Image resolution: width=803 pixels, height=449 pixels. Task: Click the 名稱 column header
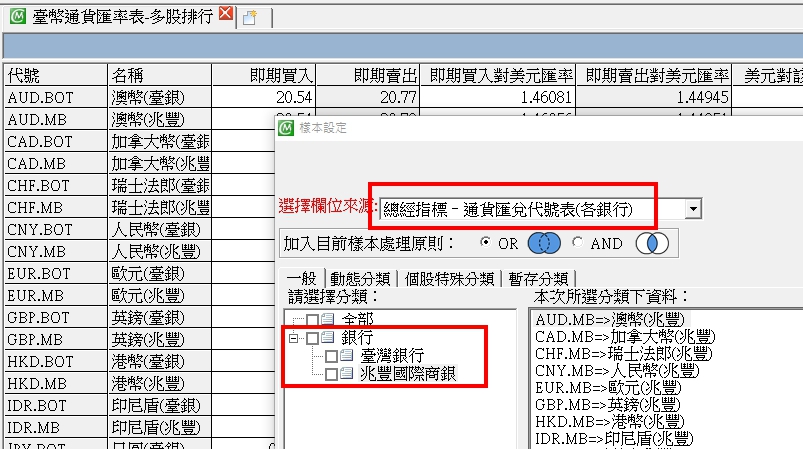click(159, 75)
